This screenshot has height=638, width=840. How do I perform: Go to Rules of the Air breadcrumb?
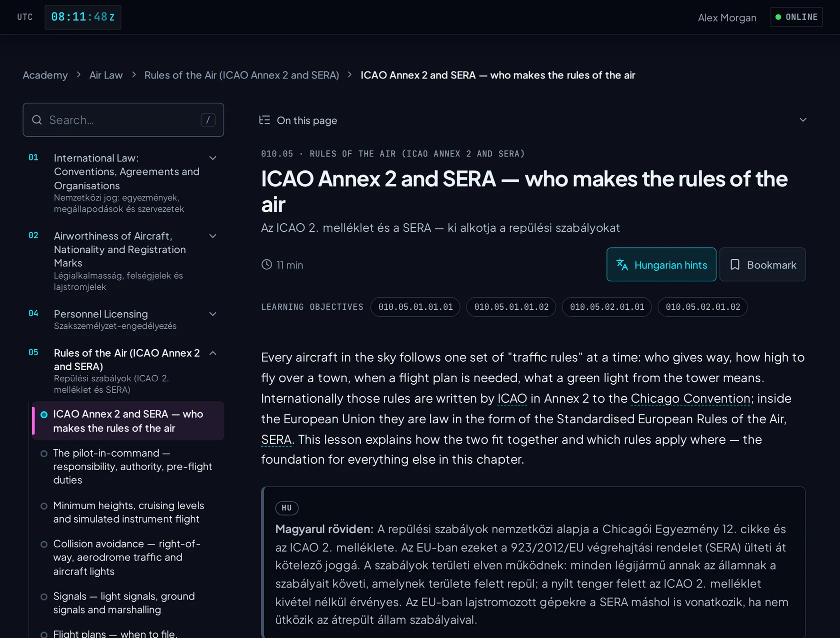click(241, 75)
